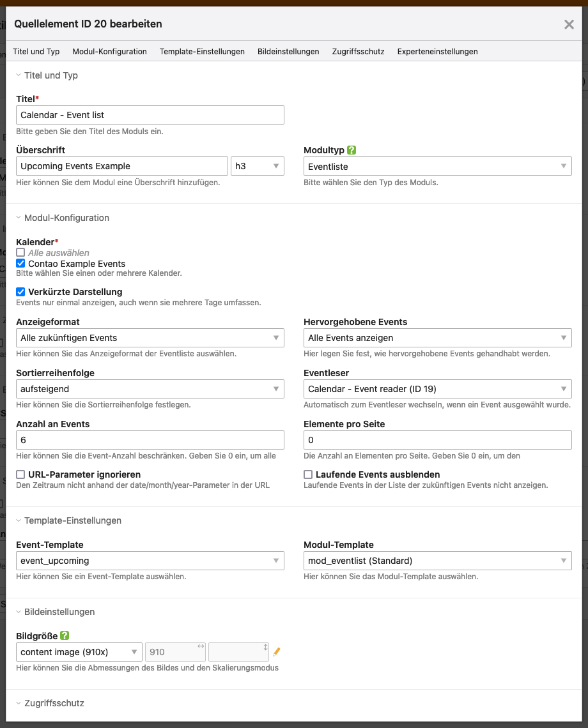The image size is (588, 728).
Task: Check the Alle auswählen checkbox
Action: (x=20, y=253)
